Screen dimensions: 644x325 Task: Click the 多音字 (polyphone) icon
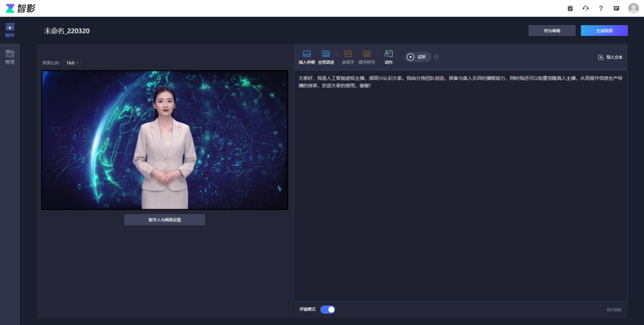(348, 54)
